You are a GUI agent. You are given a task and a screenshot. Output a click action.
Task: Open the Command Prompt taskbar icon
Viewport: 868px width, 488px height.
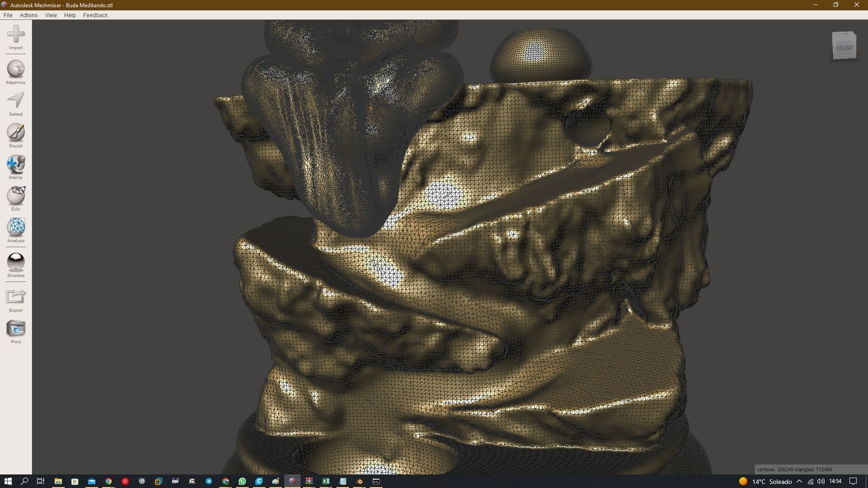click(376, 481)
